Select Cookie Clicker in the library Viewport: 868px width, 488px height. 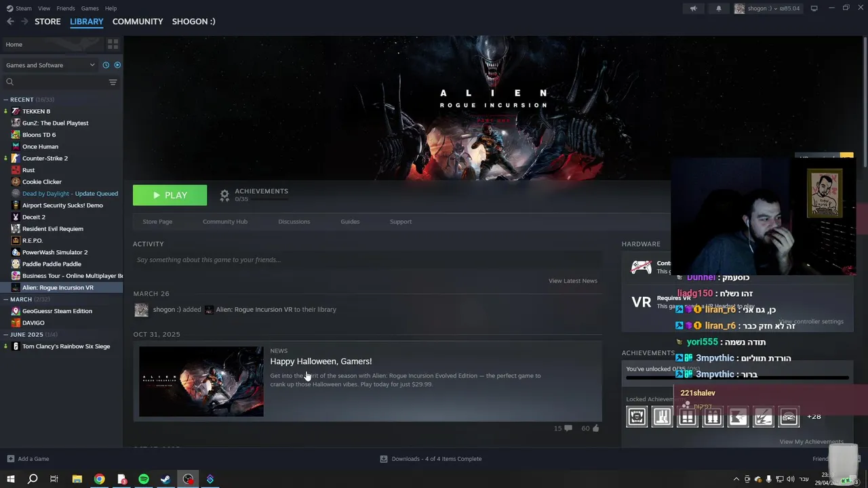pos(41,182)
